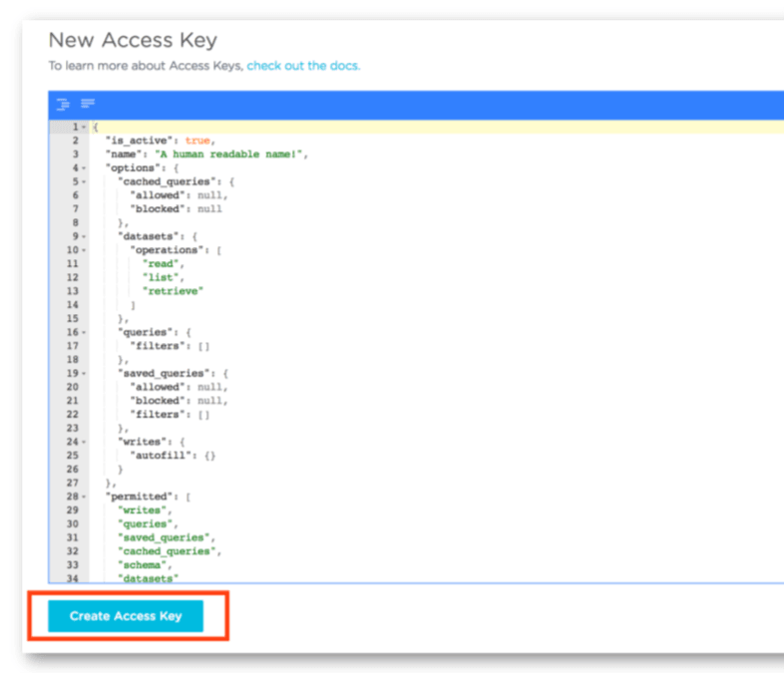The width and height of the screenshot is (784, 673).
Task: Collapse the "permitted" fold arrow on line 28
Action: (x=84, y=498)
